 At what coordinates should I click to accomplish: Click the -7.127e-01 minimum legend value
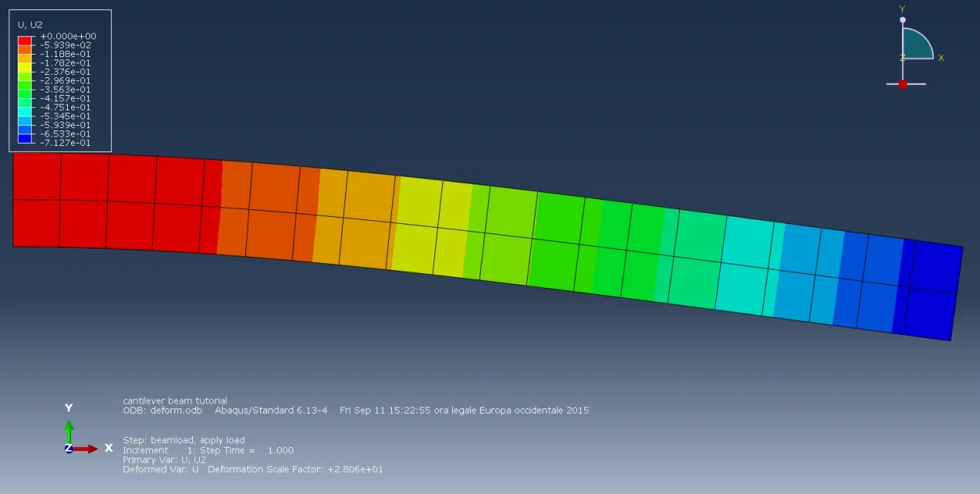tap(65, 143)
